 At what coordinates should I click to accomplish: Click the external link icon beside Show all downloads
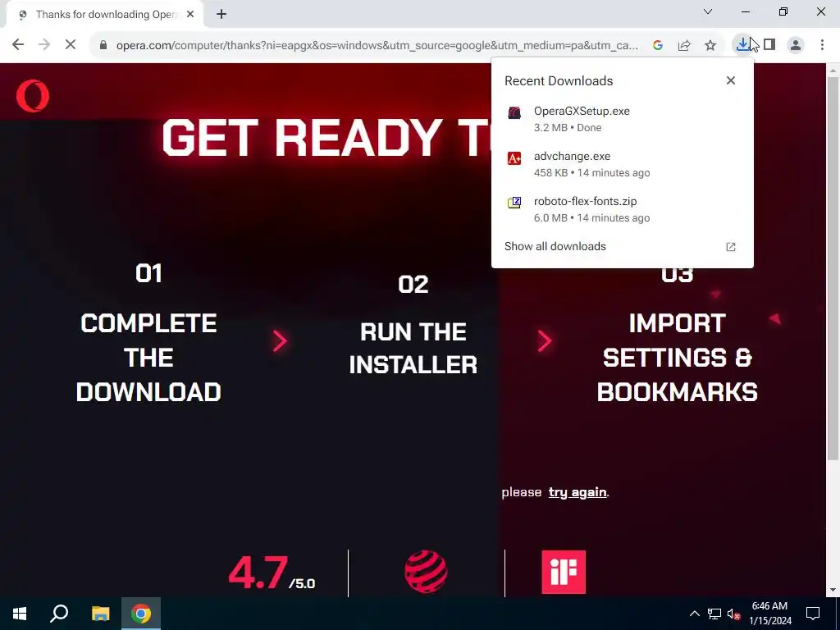point(731,247)
